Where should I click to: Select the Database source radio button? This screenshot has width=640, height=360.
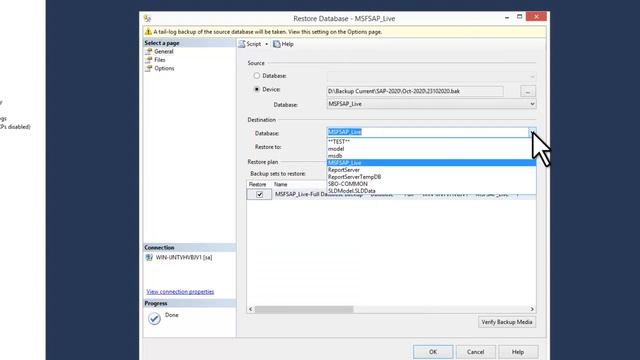click(x=257, y=76)
